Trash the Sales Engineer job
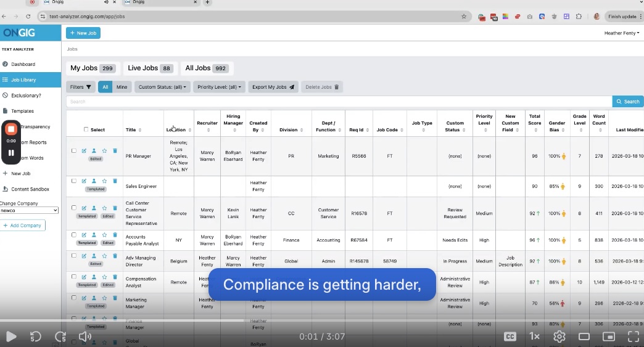The height and width of the screenshot is (347, 644). (x=115, y=181)
